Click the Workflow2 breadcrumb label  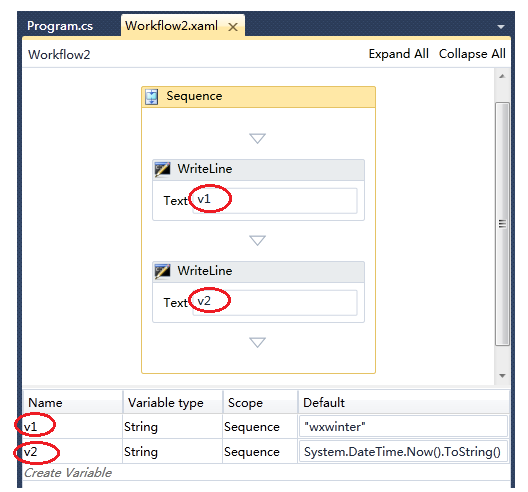point(59,55)
